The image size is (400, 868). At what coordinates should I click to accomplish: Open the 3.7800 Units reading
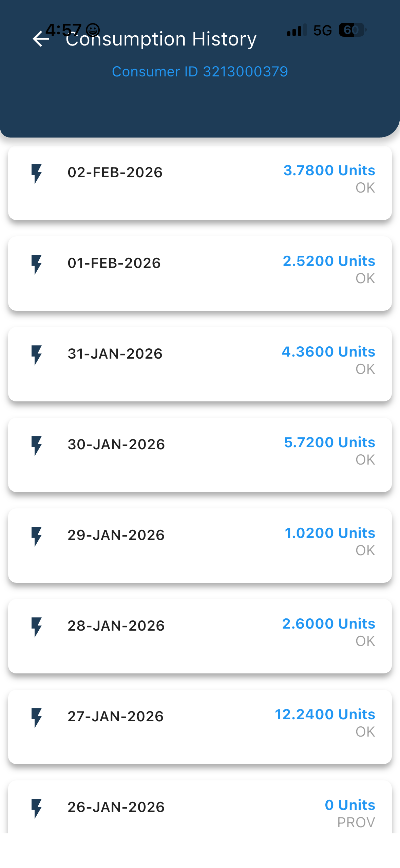[329, 170]
